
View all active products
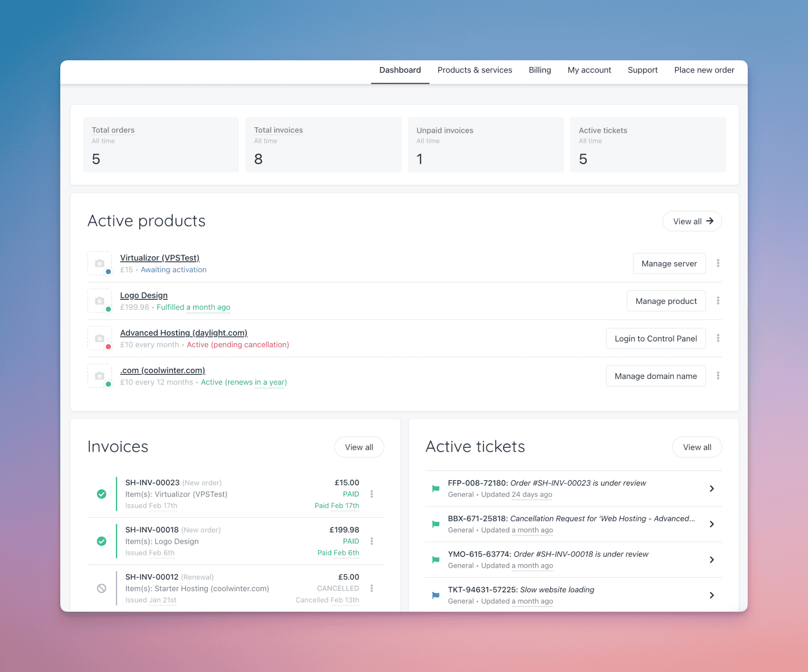692,221
